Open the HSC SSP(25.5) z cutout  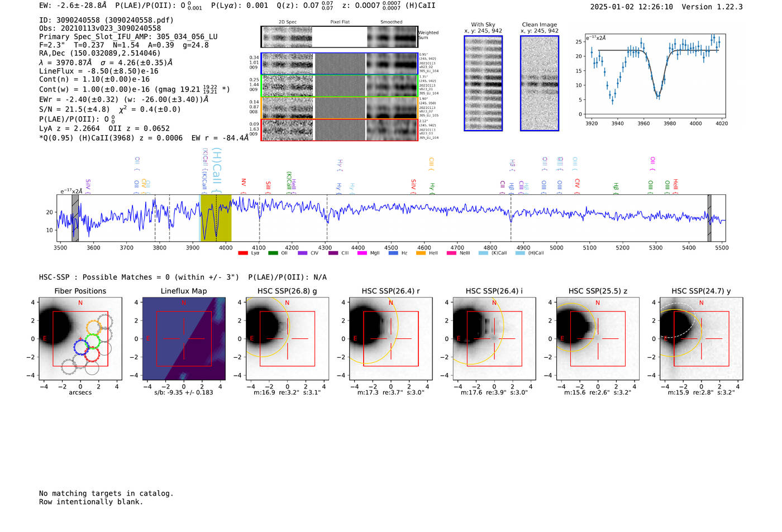coord(598,339)
